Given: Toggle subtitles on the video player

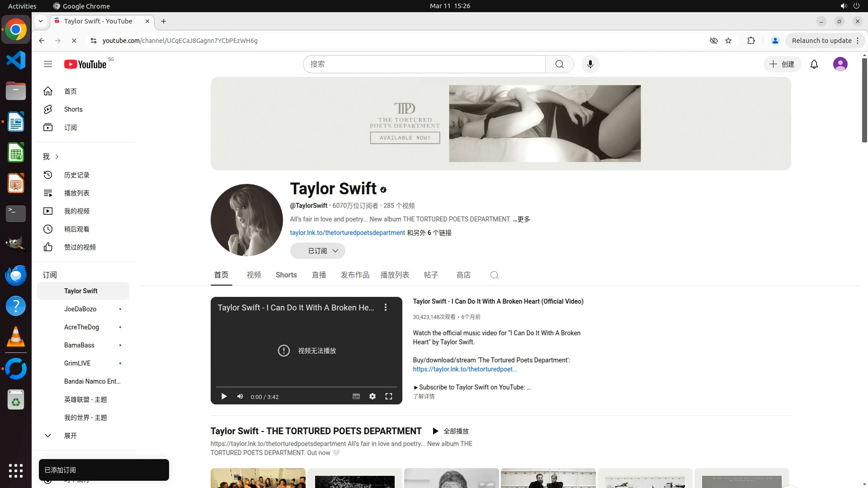Looking at the screenshot, I should pyautogui.click(x=356, y=396).
